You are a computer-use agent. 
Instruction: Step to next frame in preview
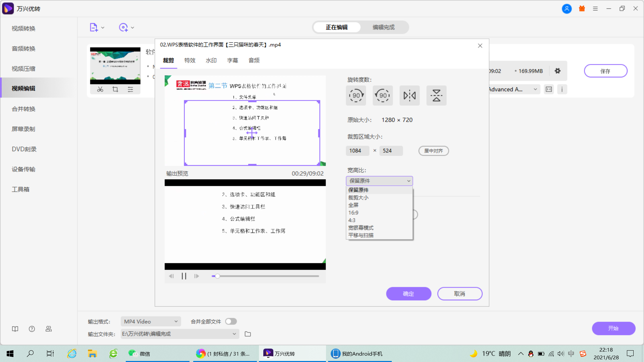[197, 276]
